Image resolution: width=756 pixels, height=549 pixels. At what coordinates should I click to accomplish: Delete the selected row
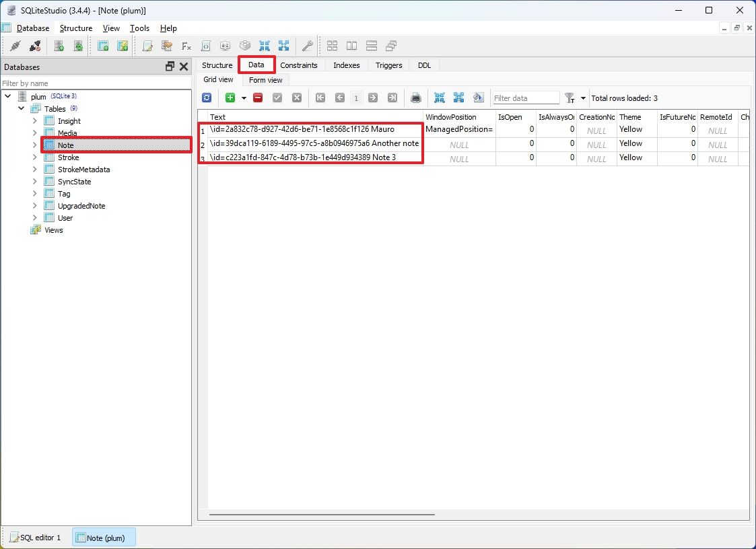(x=256, y=98)
